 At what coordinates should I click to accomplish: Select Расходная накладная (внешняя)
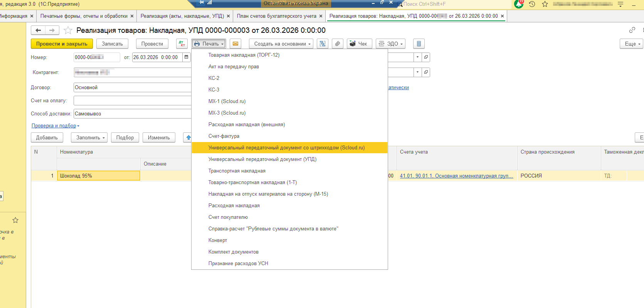coord(289,125)
